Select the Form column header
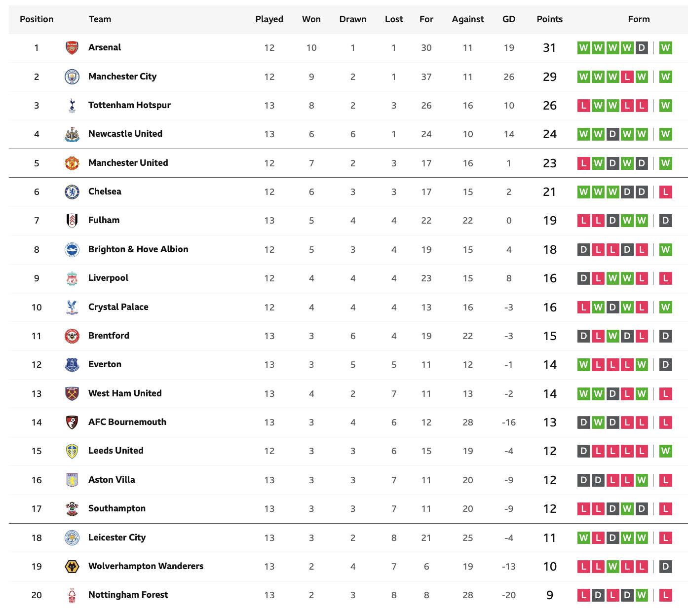Image resolution: width=688 pixels, height=616 pixels. (639, 19)
